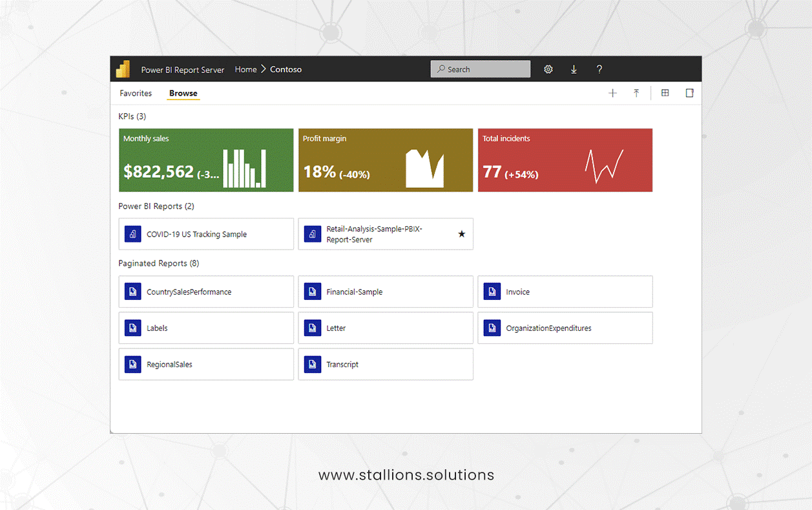Click the Power BI logo icon
812x510 pixels.
(123, 69)
